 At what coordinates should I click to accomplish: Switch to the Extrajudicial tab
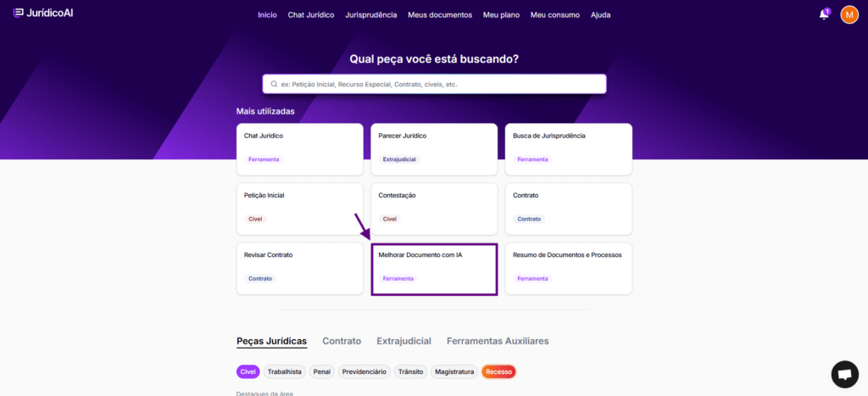click(x=403, y=341)
